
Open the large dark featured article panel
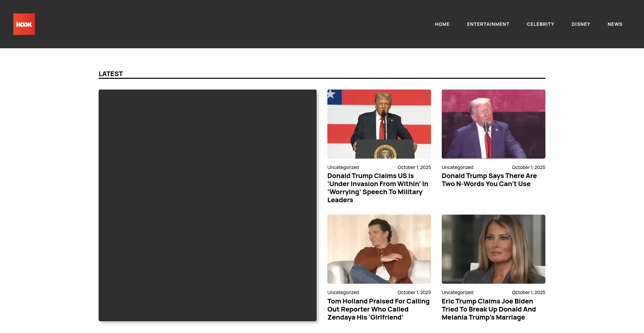pos(207,205)
